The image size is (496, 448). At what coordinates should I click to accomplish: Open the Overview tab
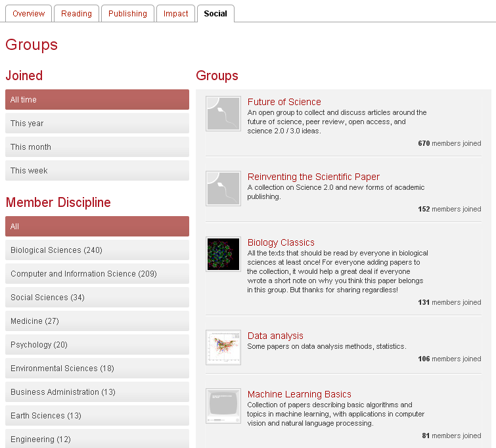[28, 14]
